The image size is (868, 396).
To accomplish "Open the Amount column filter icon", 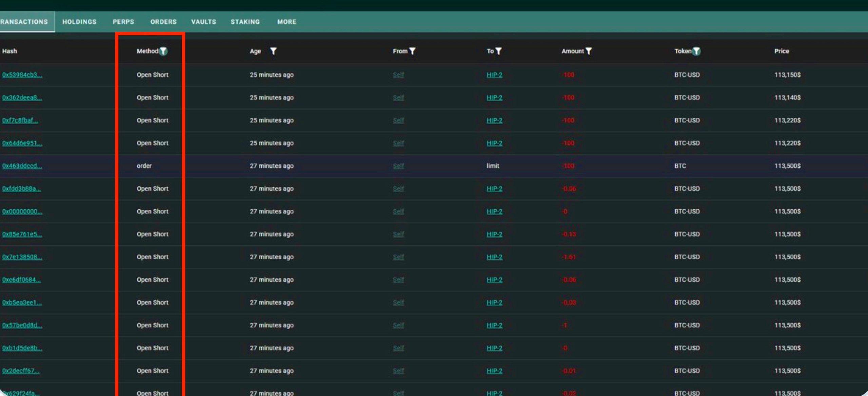I will coord(589,51).
